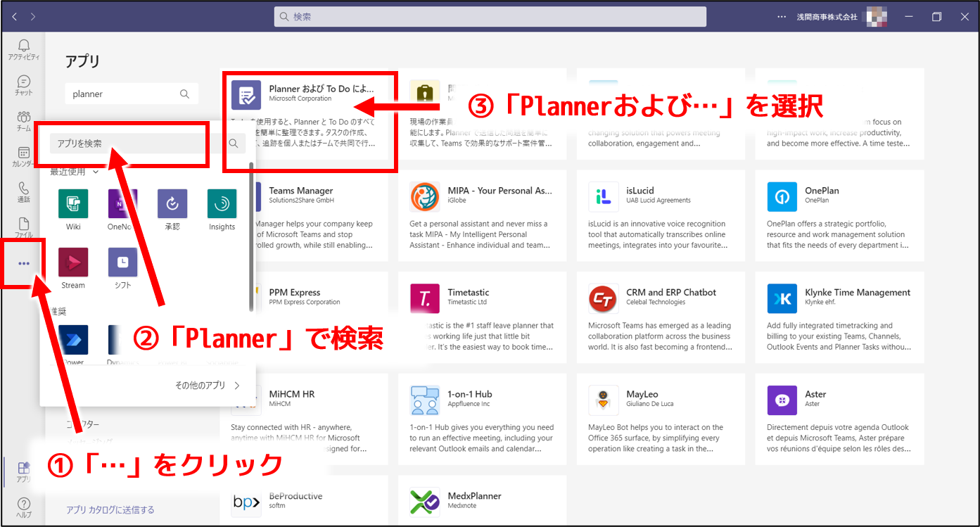980x527 pixels.
Task: Go forward with the navigation arrow
Action: pyautogui.click(x=33, y=16)
